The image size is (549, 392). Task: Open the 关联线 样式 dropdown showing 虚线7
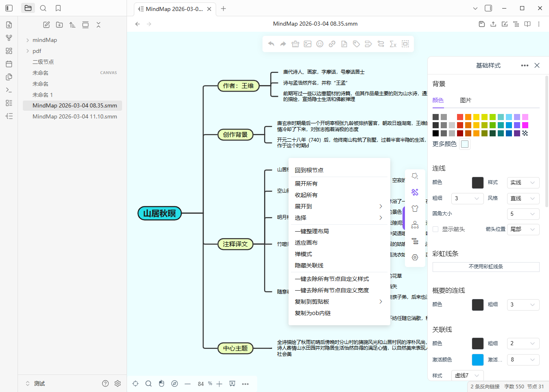467,375
